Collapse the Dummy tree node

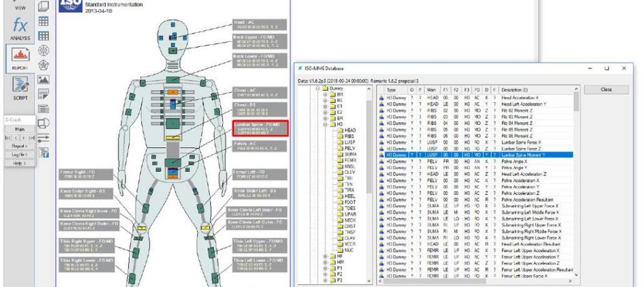point(317,88)
